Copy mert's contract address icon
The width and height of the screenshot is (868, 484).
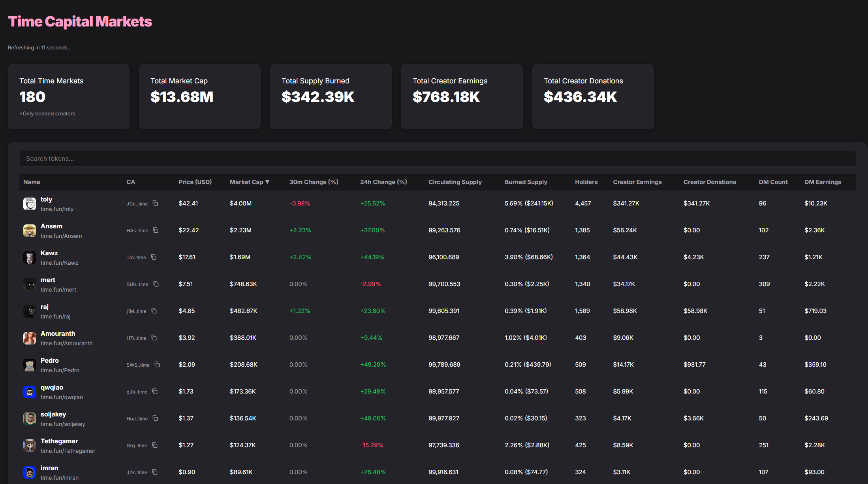tap(156, 284)
